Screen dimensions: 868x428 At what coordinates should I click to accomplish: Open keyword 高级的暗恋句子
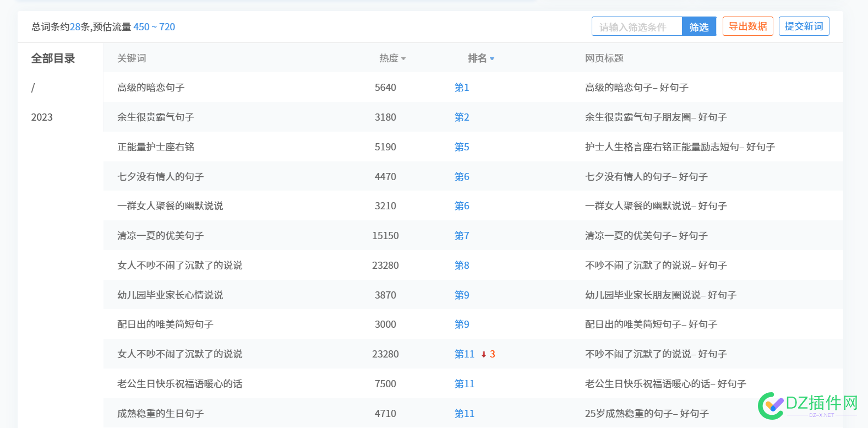151,88
